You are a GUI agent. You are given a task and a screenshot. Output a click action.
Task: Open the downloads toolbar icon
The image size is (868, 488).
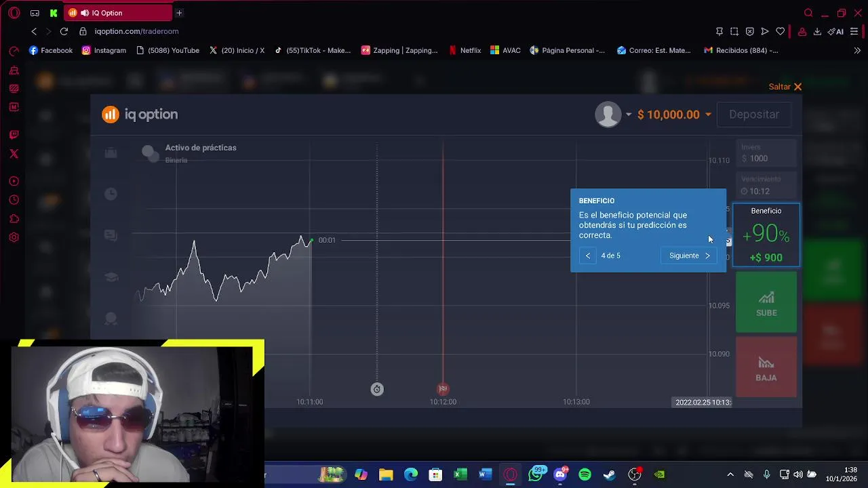pyautogui.click(x=817, y=31)
